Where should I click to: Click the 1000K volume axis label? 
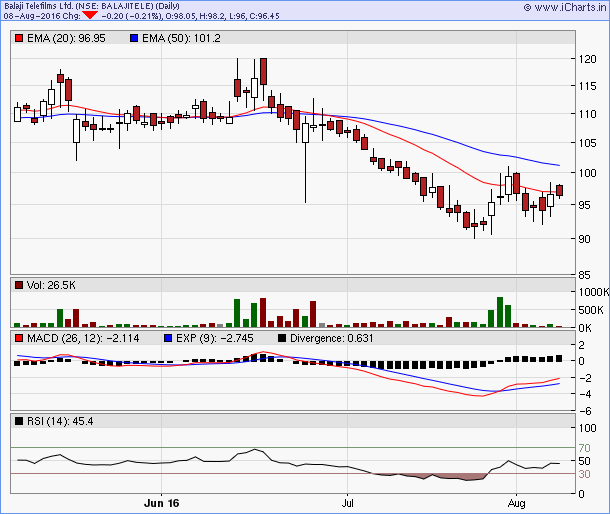click(594, 292)
